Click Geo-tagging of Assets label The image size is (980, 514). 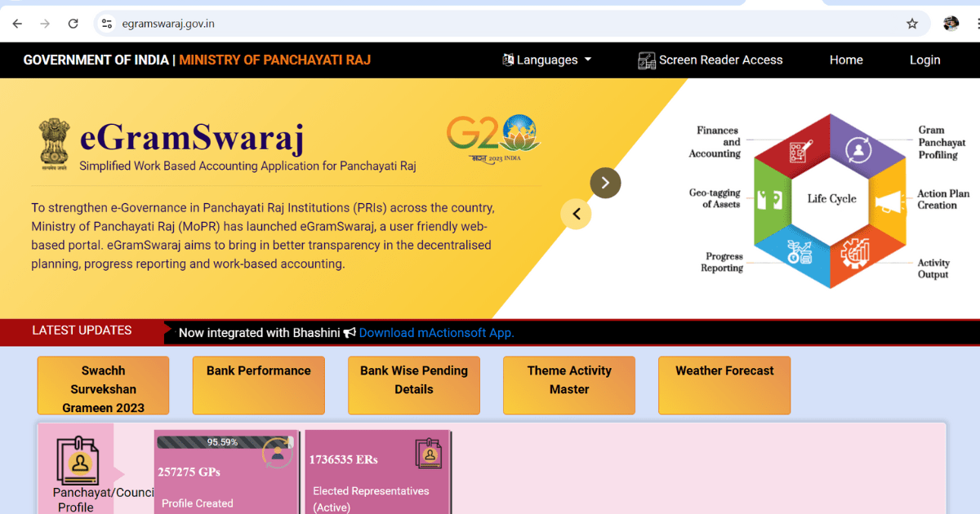715,198
